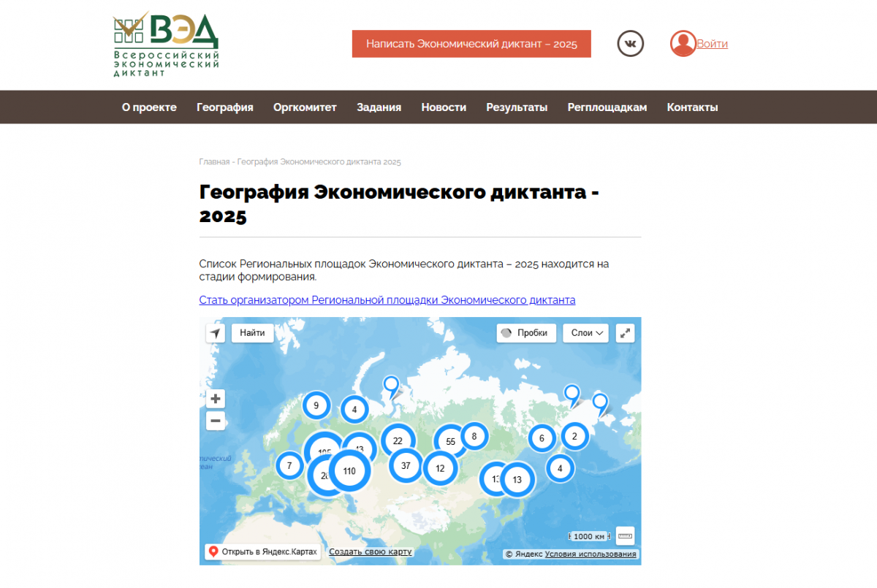Viewport: 877px width, 588px height.
Task: Open the Регплощадкам menu item
Action: click(607, 107)
